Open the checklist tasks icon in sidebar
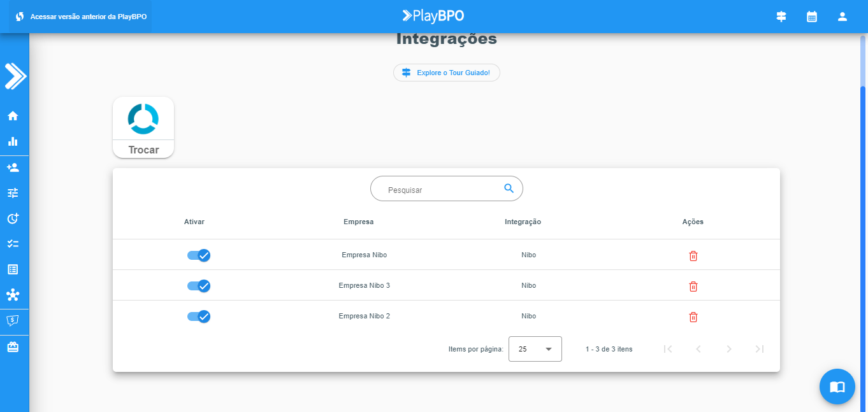 coord(13,243)
